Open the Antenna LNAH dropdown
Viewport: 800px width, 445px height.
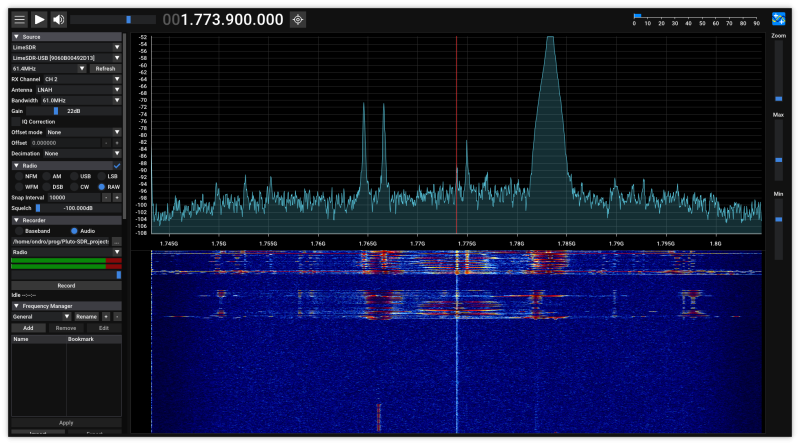point(79,90)
